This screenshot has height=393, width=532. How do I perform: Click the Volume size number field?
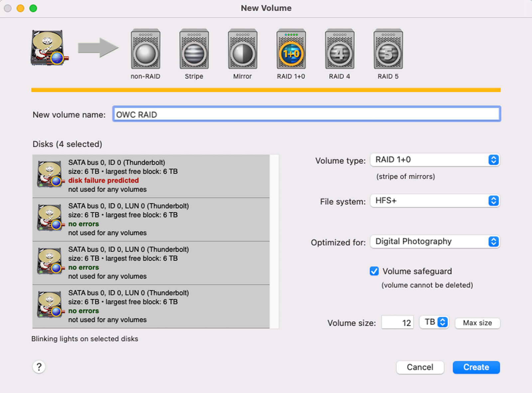[x=397, y=322]
